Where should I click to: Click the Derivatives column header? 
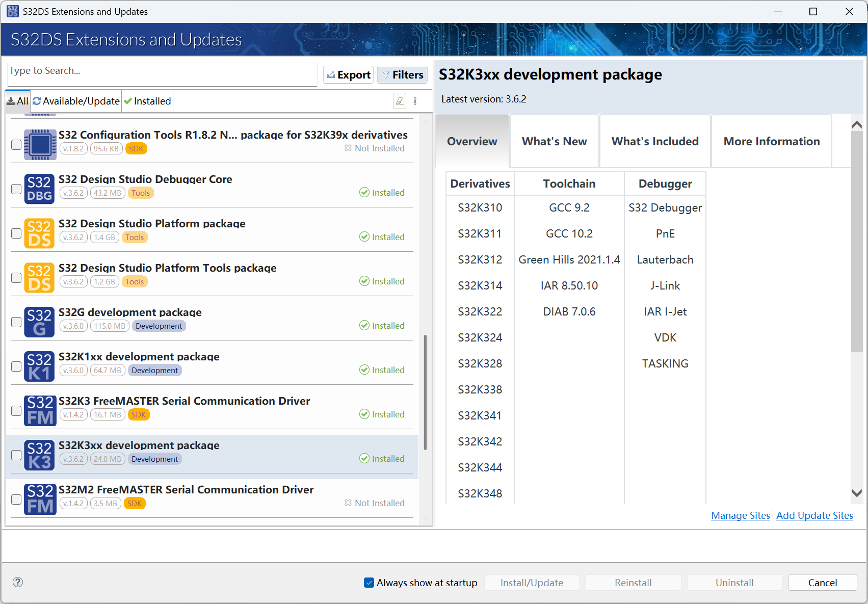click(480, 183)
